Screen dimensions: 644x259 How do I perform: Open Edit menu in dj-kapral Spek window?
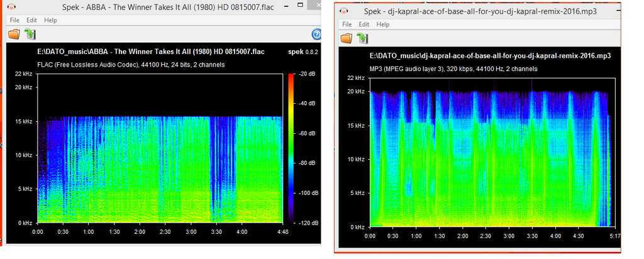click(364, 25)
